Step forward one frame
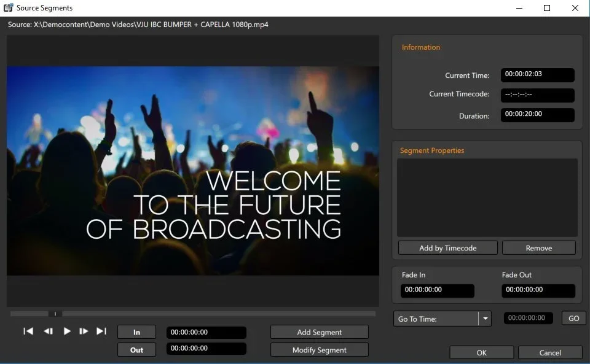Screen dimensions: 590x364 (x=84, y=331)
